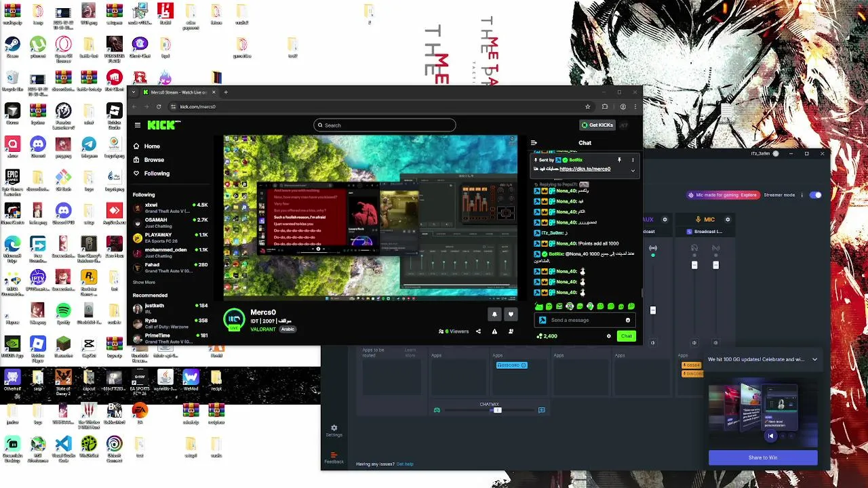
Task: Open recommended channel Ryda
Action: [170, 323]
